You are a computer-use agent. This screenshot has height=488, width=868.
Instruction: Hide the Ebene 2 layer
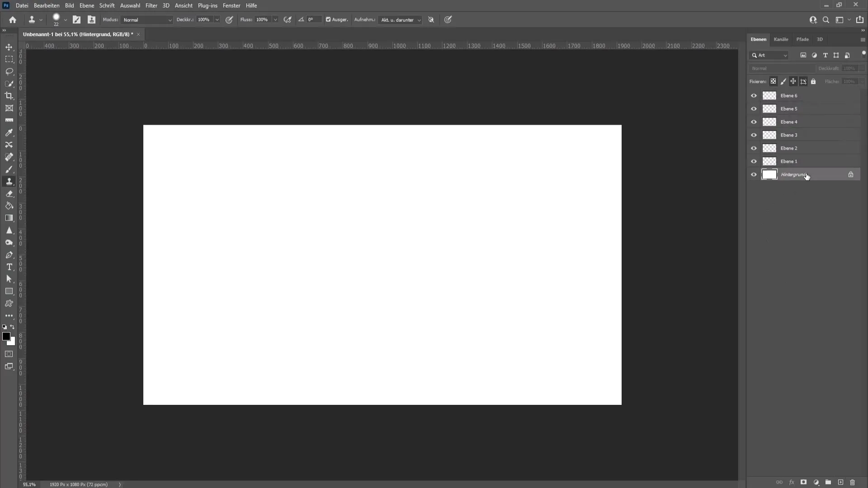[754, 148]
